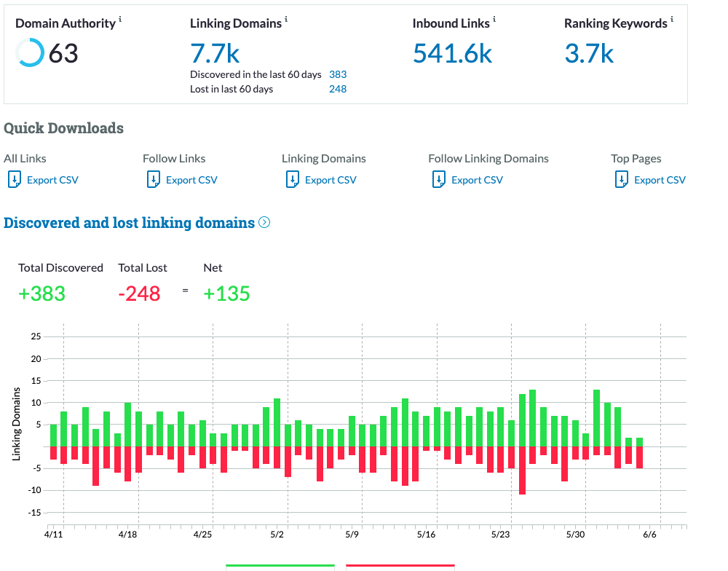Click info icon next to Domain Authority
The width and height of the screenshot is (728, 571).
(x=120, y=20)
